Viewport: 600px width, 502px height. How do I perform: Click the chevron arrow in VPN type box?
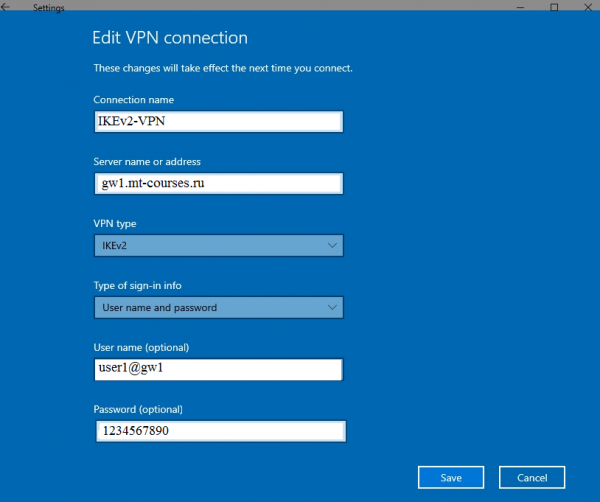pos(332,245)
